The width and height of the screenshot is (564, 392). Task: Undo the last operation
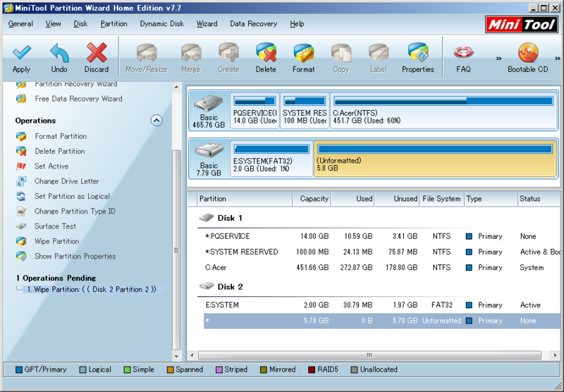pyautogui.click(x=59, y=58)
